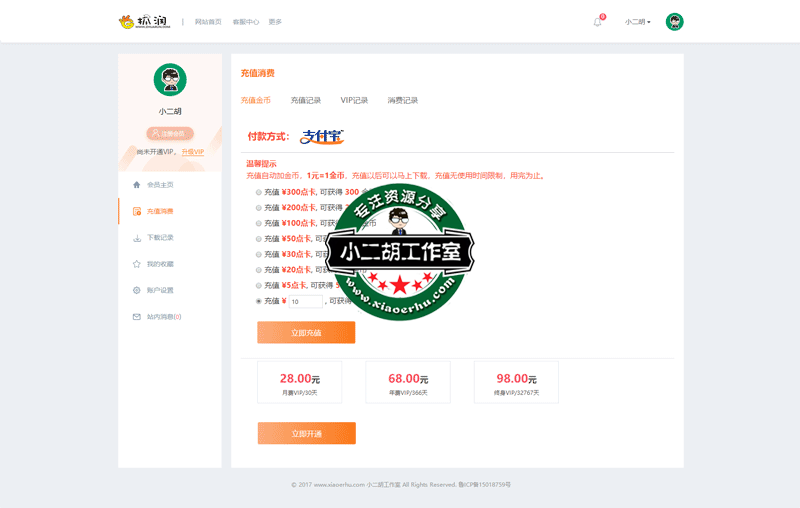
Task: Open 站内消息 envelope icon in sidebar
Action: pos(137,317)
